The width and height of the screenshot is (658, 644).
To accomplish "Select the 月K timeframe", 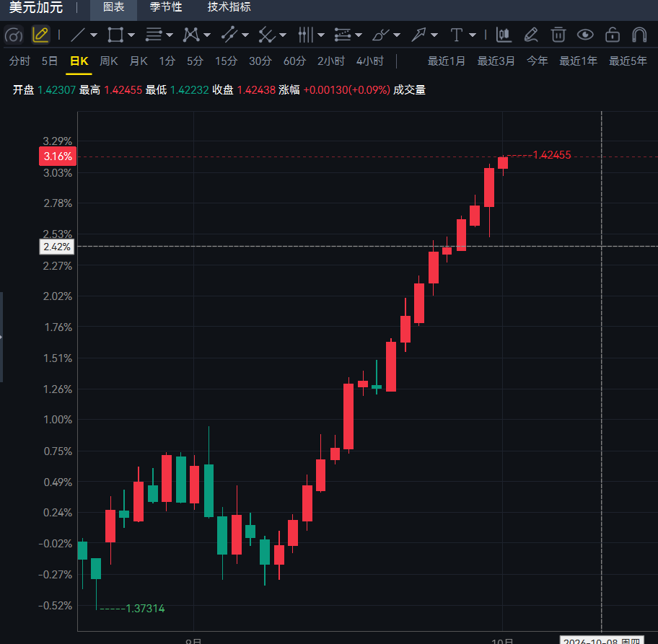I will pos(139,61).
